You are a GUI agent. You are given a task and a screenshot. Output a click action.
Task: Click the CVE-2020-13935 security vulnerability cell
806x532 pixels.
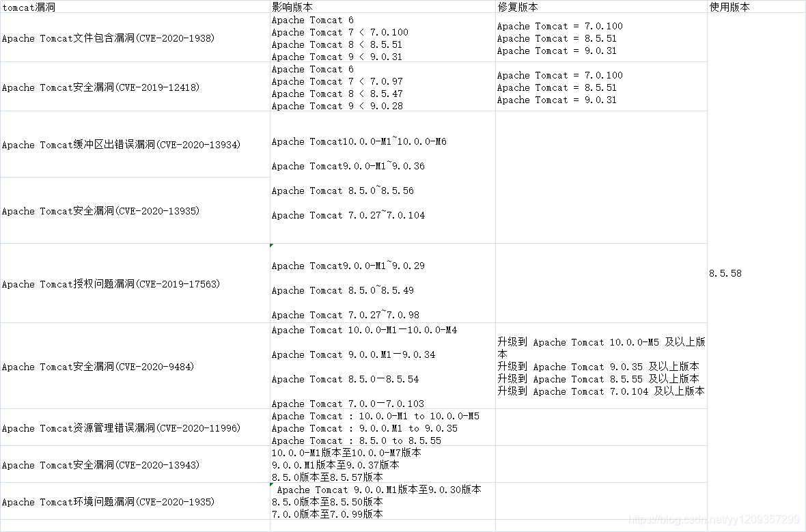coord(135,211)
